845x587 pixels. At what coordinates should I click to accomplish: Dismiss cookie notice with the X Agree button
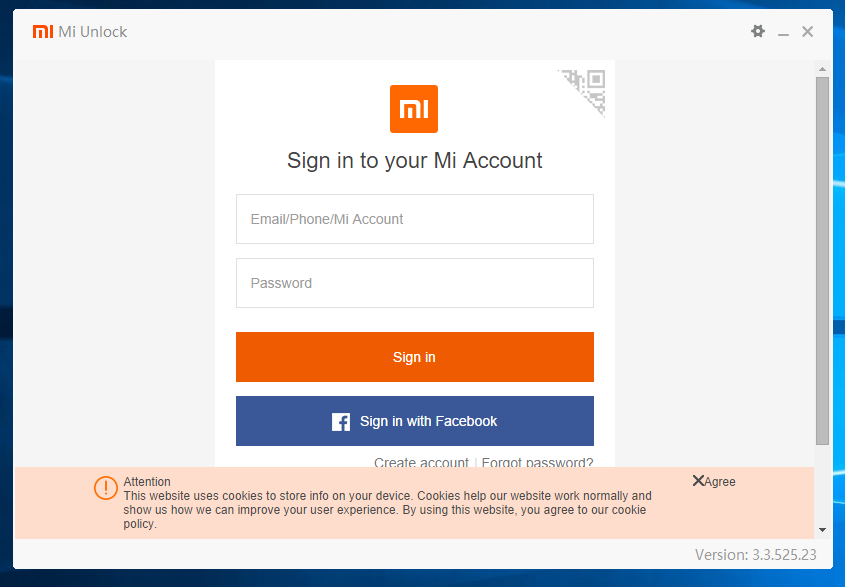coord(714,482)
